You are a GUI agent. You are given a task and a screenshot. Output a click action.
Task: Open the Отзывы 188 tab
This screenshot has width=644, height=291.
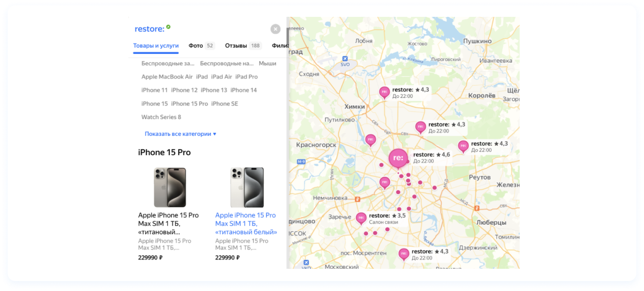pyautogui.click(x=243, y=46)
